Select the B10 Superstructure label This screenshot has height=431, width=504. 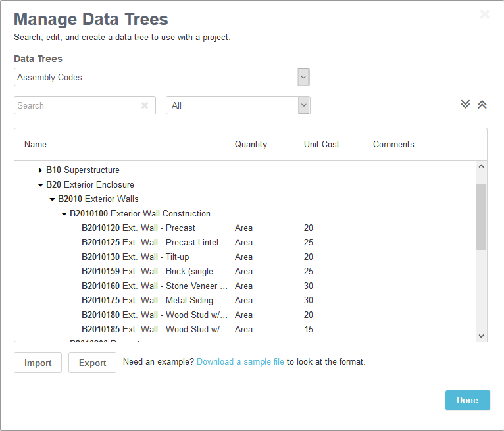click(x=83, y=170)
